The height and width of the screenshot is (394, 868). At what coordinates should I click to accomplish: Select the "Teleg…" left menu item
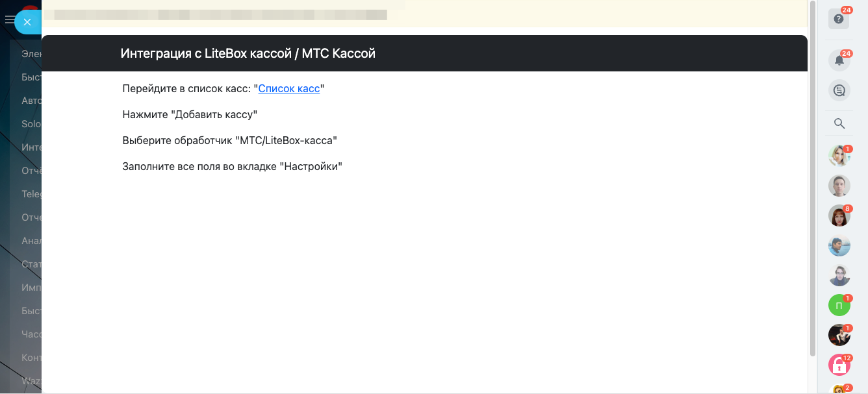click(31, 194)
